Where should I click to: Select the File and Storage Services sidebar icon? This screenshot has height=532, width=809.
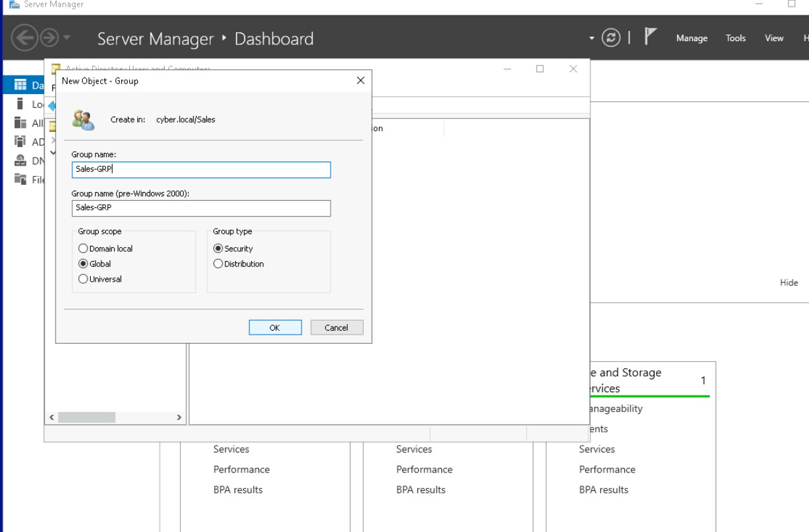click(21, 179)
